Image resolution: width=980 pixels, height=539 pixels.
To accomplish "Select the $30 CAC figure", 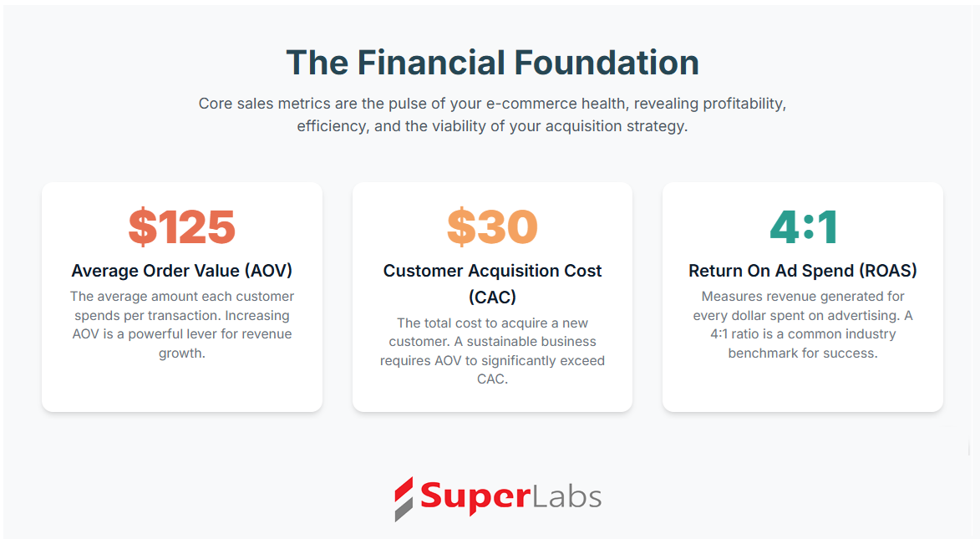I will point(492,226).
